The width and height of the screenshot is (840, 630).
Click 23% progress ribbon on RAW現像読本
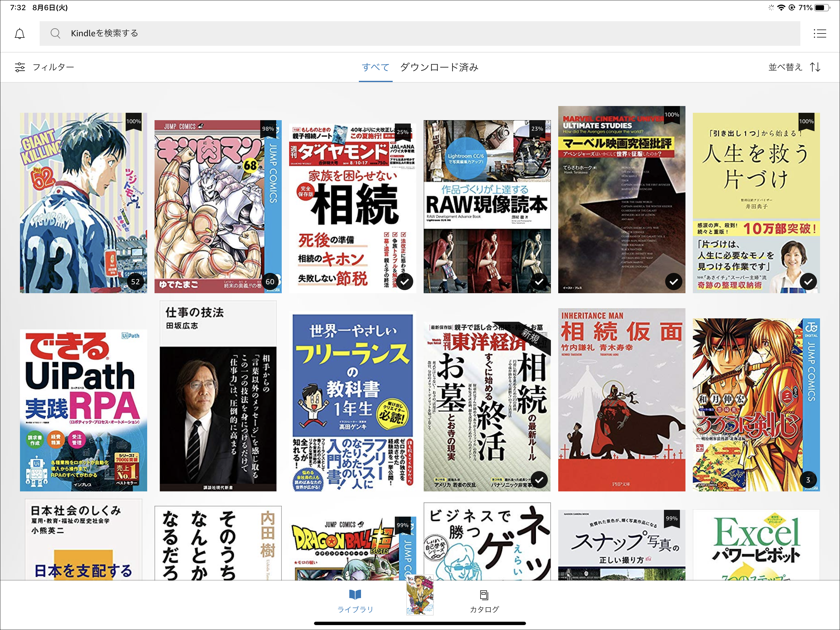(x=537, y=130)
